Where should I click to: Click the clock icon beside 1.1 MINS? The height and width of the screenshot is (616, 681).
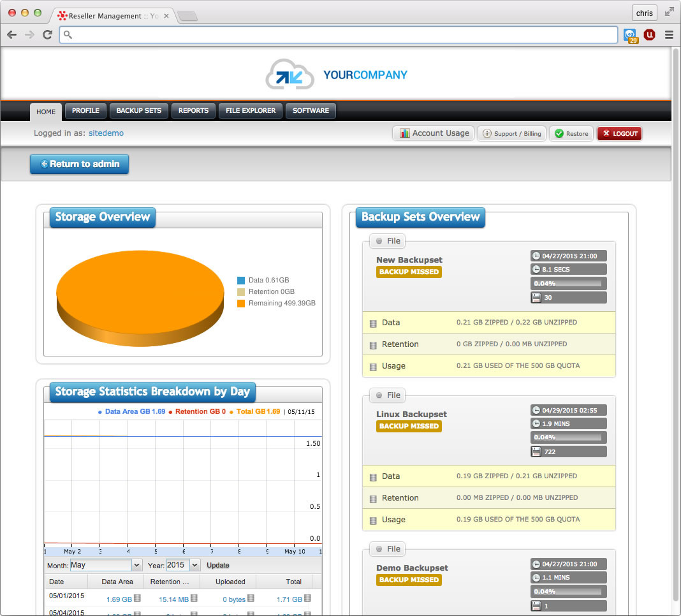[536, 577]
